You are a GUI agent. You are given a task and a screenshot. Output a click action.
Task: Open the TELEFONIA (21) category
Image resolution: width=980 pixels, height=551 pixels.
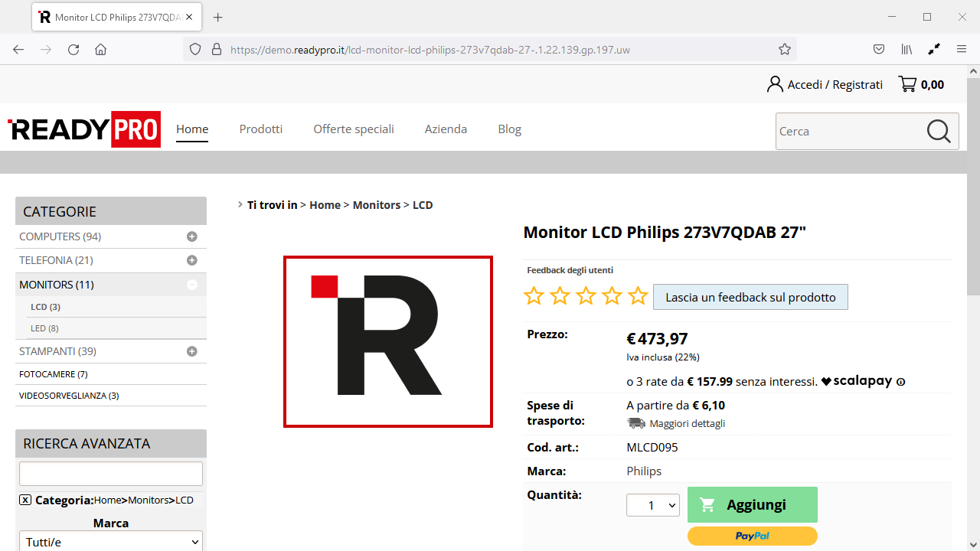pos(56,260)
